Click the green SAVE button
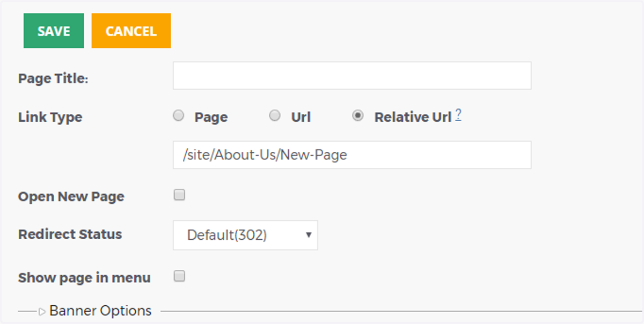The image size is (644, 324). click(54, 31)
